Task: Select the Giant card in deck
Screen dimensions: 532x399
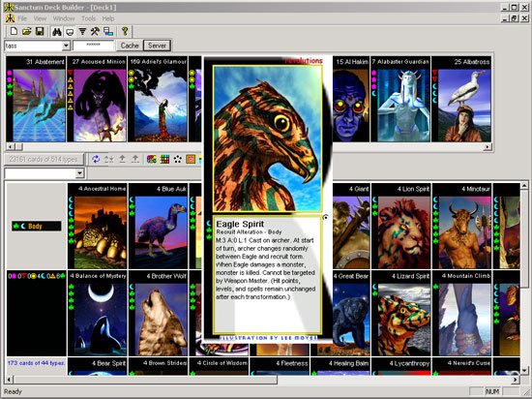Action: [x=351, y=227]
